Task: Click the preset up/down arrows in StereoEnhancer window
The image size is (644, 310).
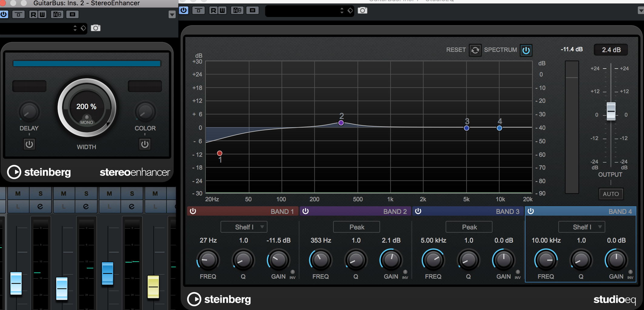Action: [x=75, y=28]
